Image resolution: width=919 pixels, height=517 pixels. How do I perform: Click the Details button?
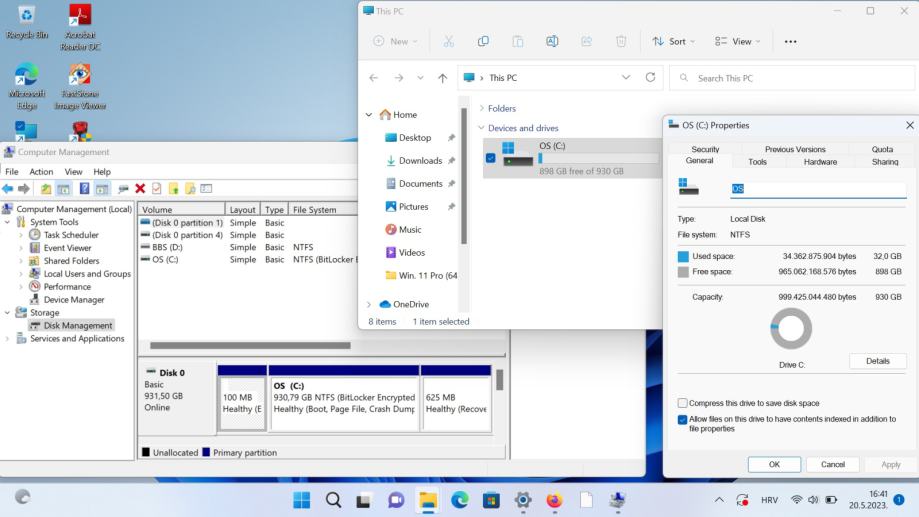(877, 361)
